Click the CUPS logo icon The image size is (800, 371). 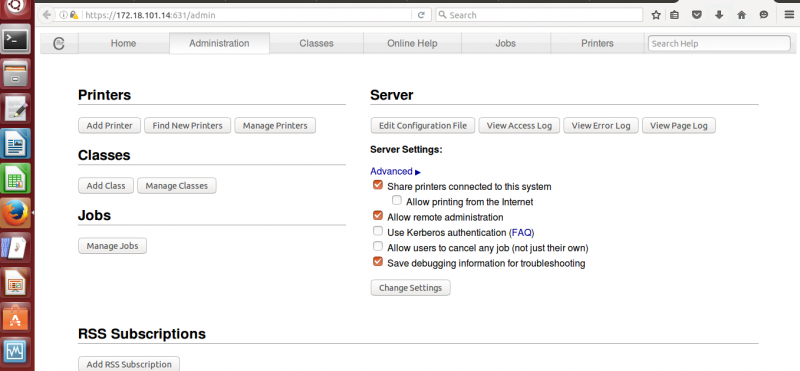click(59, 44)
